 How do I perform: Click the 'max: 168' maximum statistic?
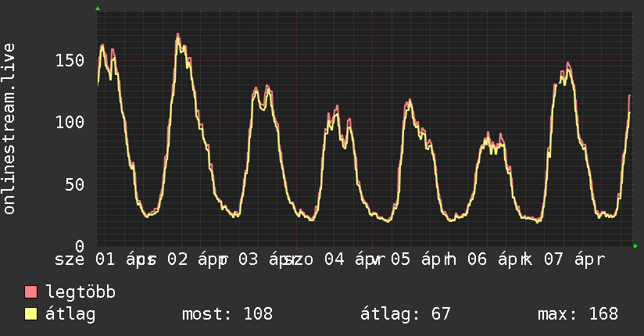578,314
